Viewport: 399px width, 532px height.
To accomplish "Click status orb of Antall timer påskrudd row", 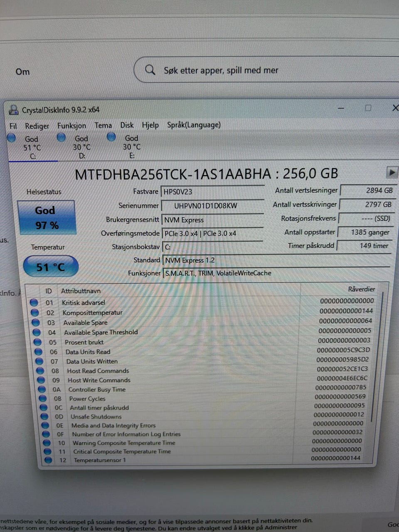I will click(44, 408).
